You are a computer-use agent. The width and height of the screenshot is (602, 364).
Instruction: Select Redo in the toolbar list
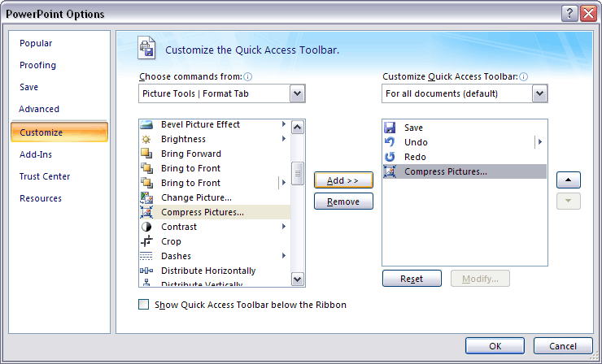(x=465, y=157)
